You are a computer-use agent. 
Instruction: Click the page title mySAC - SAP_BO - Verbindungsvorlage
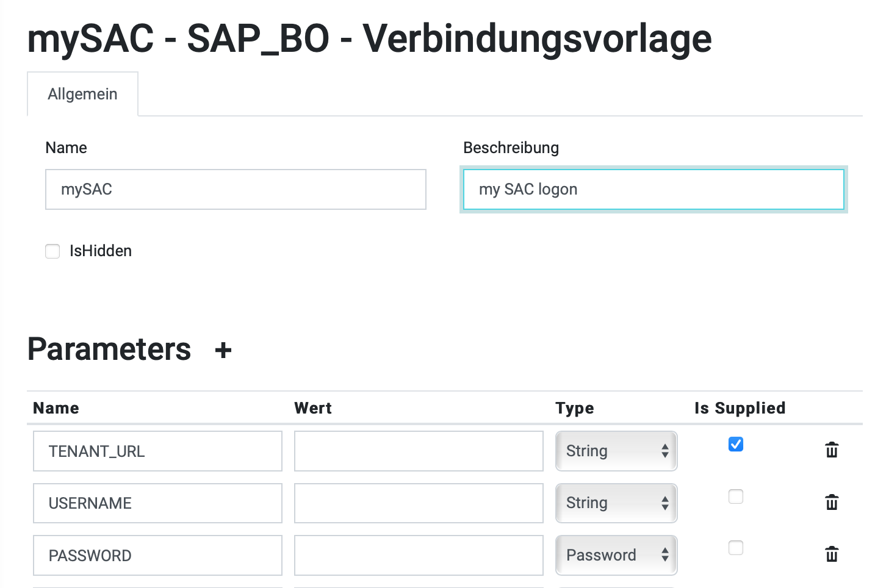tap(369, 38)
